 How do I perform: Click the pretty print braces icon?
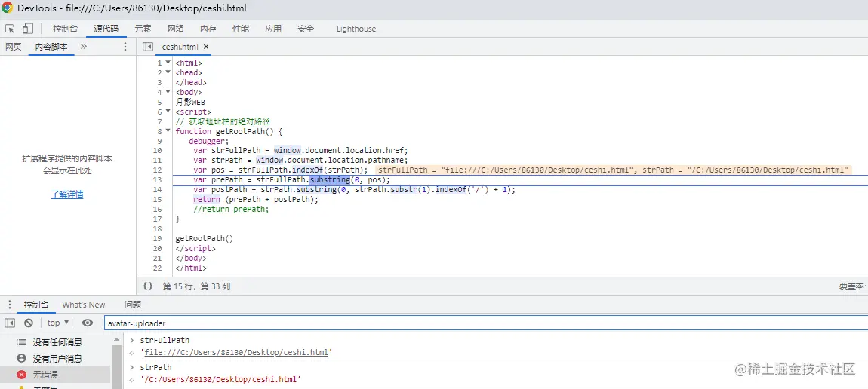(147, 286)
